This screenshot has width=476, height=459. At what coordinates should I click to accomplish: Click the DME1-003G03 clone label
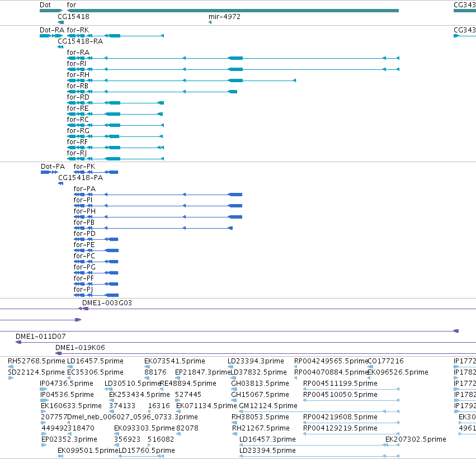coord(107,303)
